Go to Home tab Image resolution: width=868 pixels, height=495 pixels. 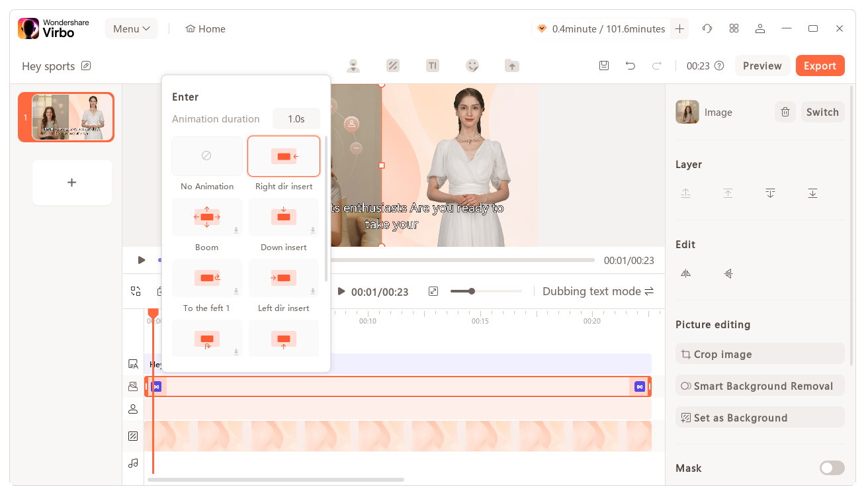pyautogui.click(x=206, y=28)
